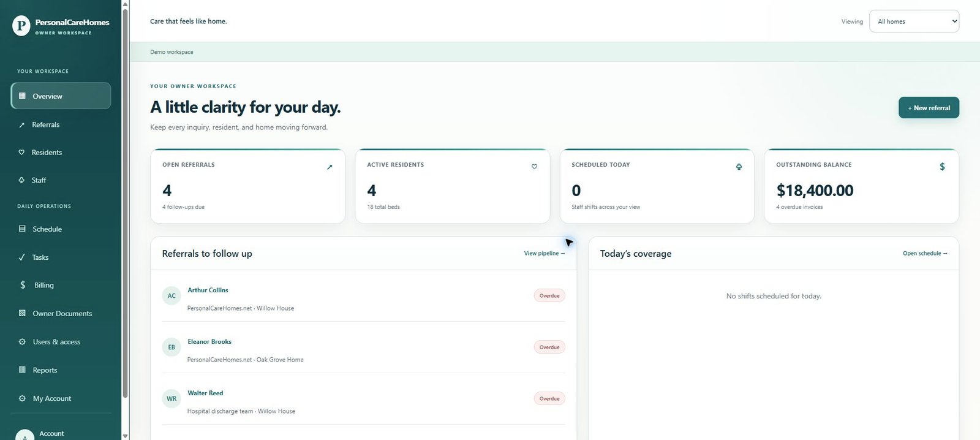Click the $18,400.00 balance value
This screenshot has width=980, height=440.
tap(815, 191)
